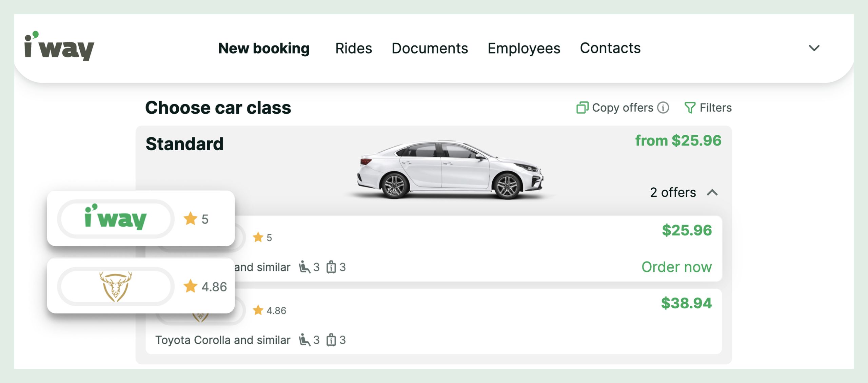
Task: Click the Filters funnel icon
Action: pyautogui.click(x=690, y=108)
